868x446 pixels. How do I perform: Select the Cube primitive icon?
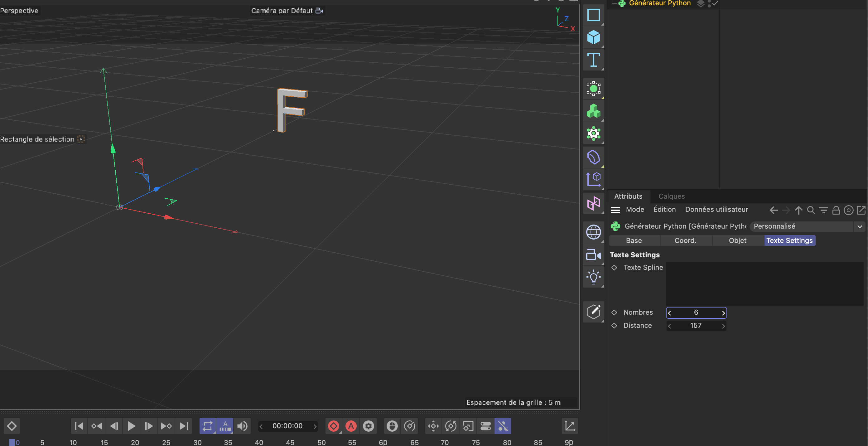click(x=593, y=37)
